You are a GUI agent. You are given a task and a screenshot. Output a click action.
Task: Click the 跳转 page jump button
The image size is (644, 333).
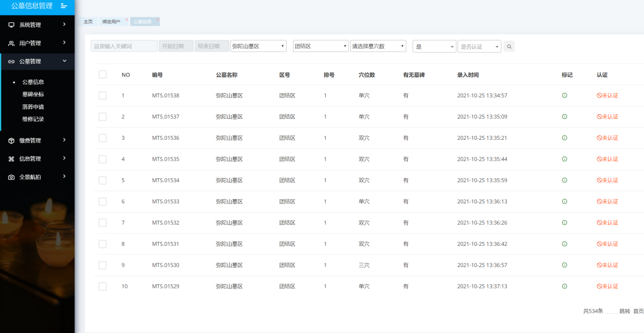tap(625, 311)
